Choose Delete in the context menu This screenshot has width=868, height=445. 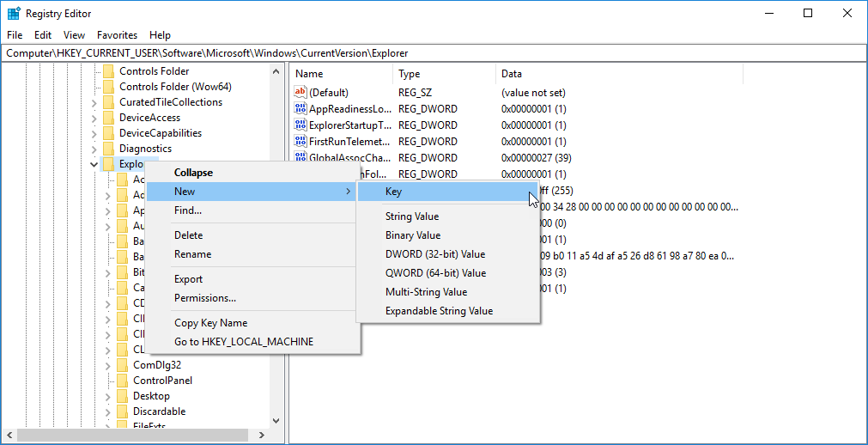tap(252, 235)
